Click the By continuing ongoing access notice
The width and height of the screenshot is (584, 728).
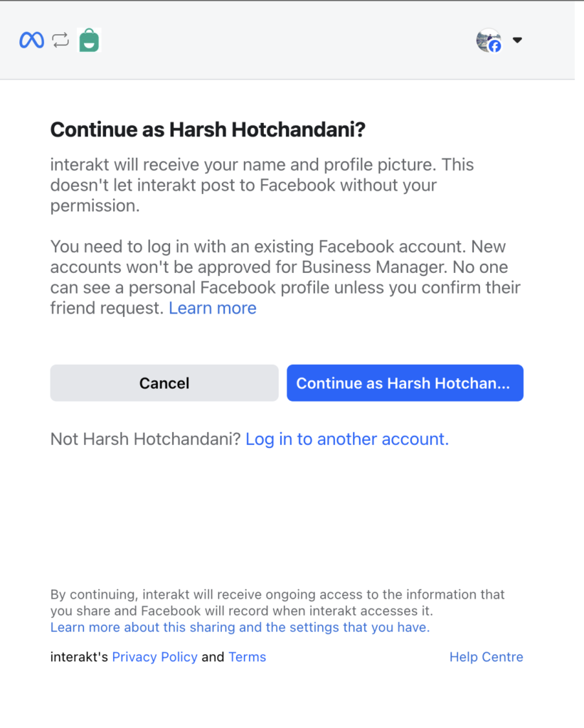coord(277,603)
